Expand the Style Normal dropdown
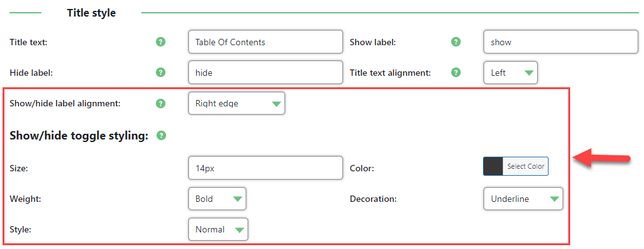 point(218,229)
